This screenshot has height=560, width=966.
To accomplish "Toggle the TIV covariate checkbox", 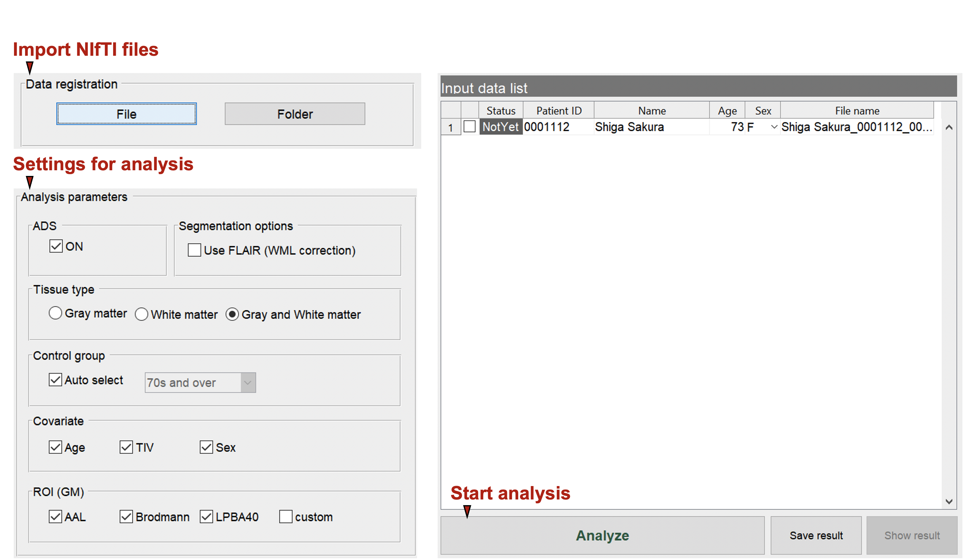I will [x=126, y=447].
